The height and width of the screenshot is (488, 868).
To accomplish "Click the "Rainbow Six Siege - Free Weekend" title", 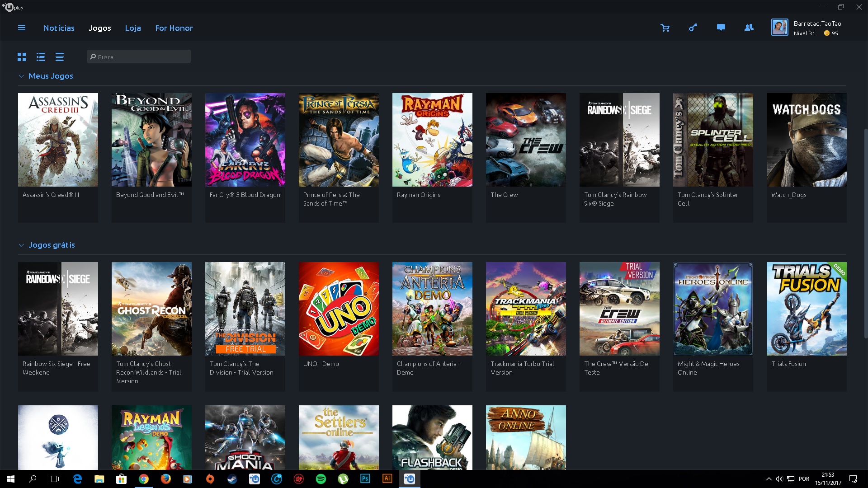I will pyautogui.click(x=57, y=368).
